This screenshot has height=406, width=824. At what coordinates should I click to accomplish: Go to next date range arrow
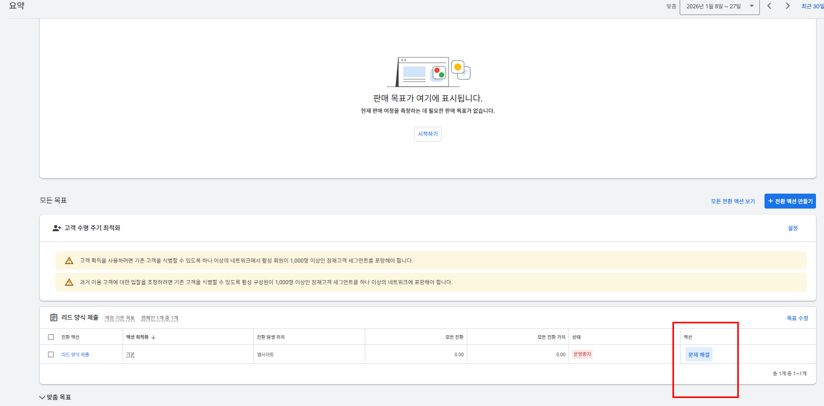[x=787, y=7]
